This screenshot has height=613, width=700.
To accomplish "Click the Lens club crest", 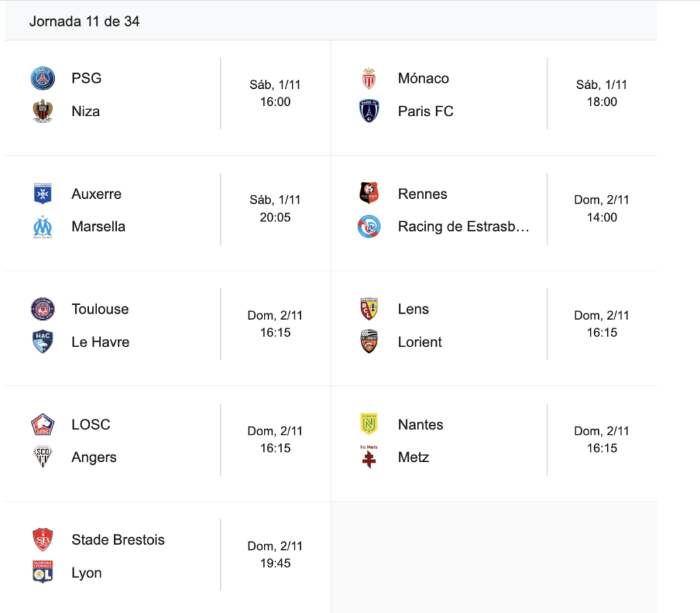I will tap(369, 310).
